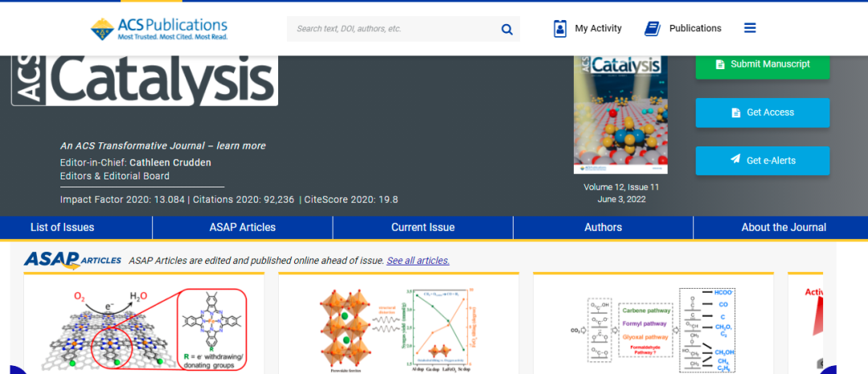Viewport: 868px width, 374px height.
Task: Click the Publications book icon
Action: coord(652,28)
